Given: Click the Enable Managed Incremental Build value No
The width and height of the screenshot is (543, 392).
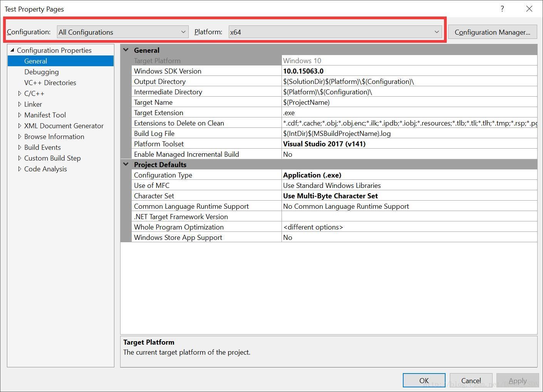Looking at the screenshot, I should tap(409, 154).
